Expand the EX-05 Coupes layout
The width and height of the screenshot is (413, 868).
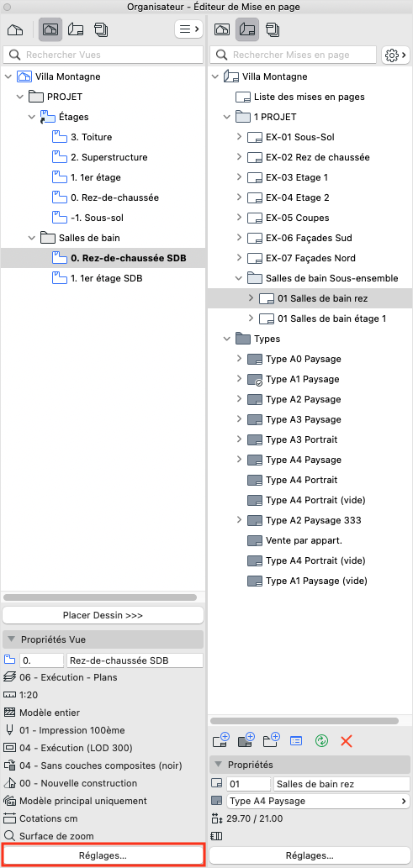click(239, 218)
